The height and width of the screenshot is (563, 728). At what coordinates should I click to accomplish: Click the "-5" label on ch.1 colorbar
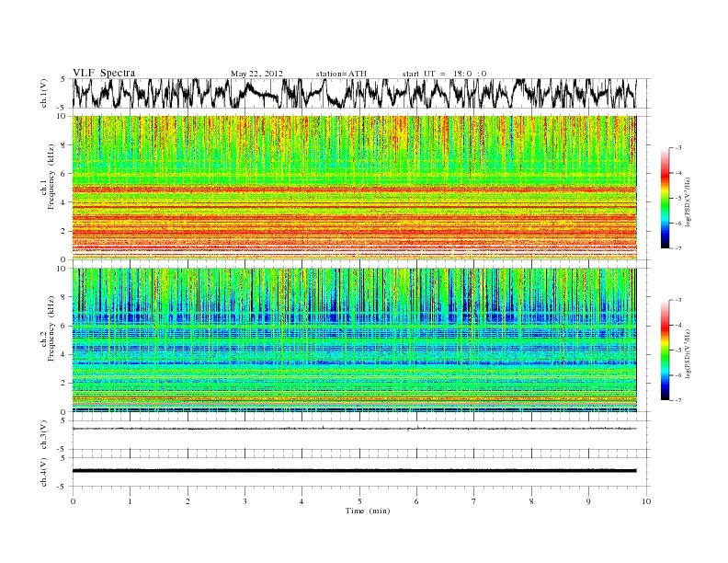point(678,198)
